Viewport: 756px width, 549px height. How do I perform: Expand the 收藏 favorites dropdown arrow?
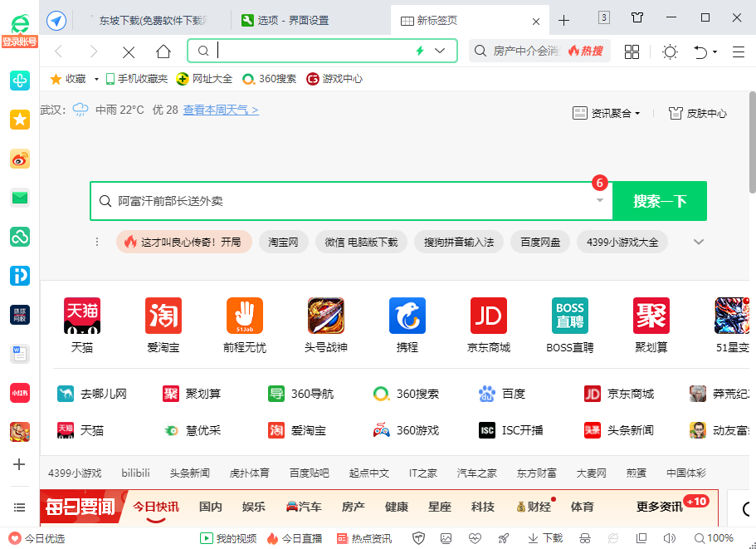96,79
